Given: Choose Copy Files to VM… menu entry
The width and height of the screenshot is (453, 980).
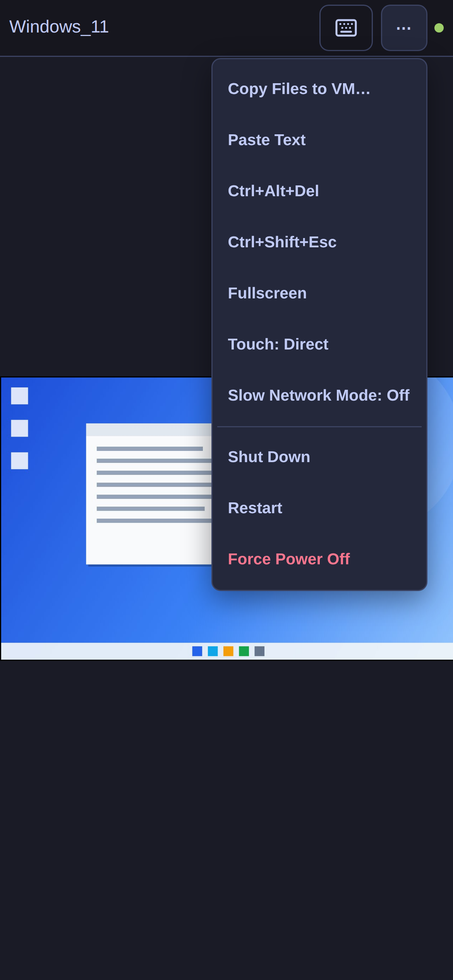Looking at the screenshot, I should click(x=319, y=89).
